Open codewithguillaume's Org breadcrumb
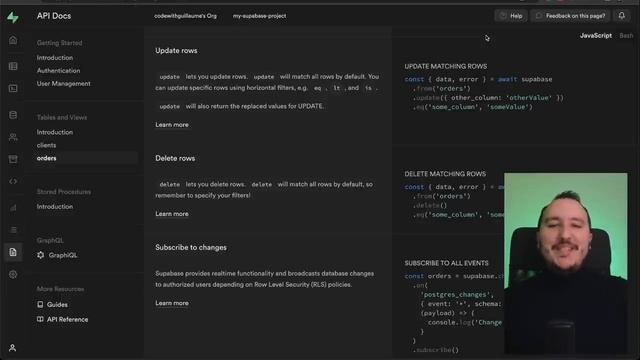This screenshot has width=640, height=360. tap(185, 16)
